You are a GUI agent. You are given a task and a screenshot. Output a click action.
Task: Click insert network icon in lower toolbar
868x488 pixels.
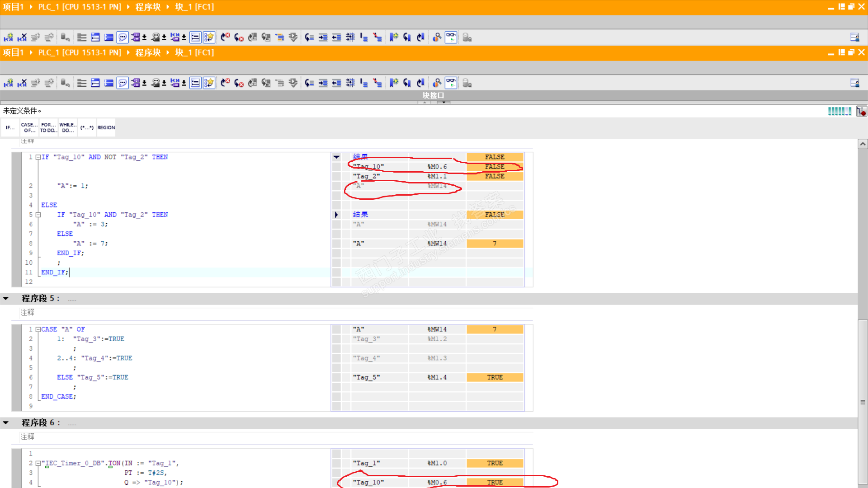coord(9,83)
